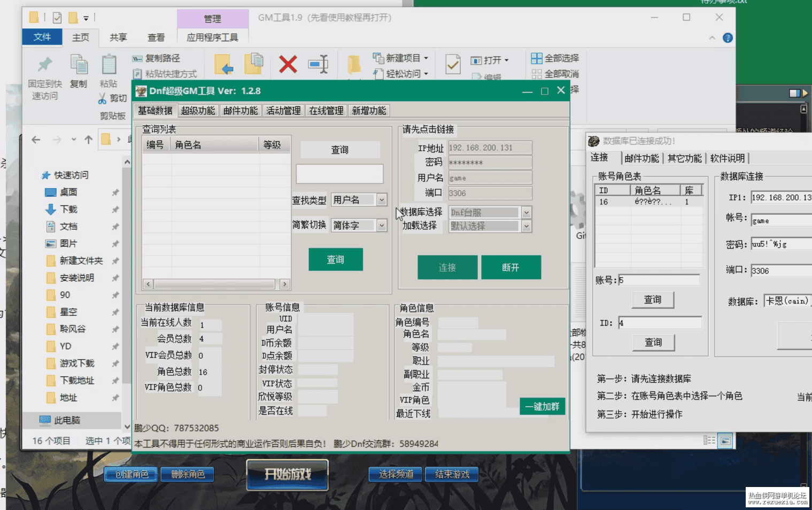Screen dimensions: 812x510
Task: Open Explorer help question mark icon
Action: click(x=728, y=38)
